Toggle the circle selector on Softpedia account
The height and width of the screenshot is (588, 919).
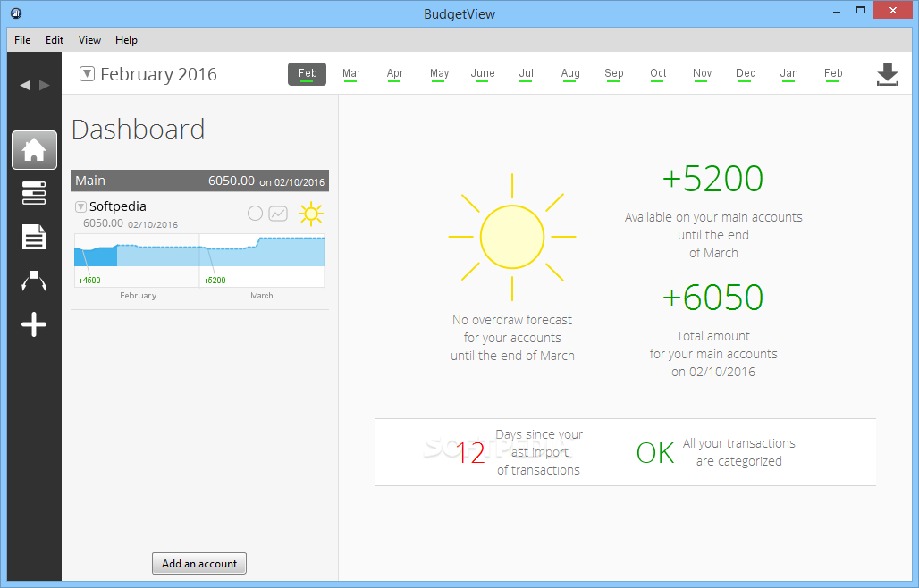255,214
